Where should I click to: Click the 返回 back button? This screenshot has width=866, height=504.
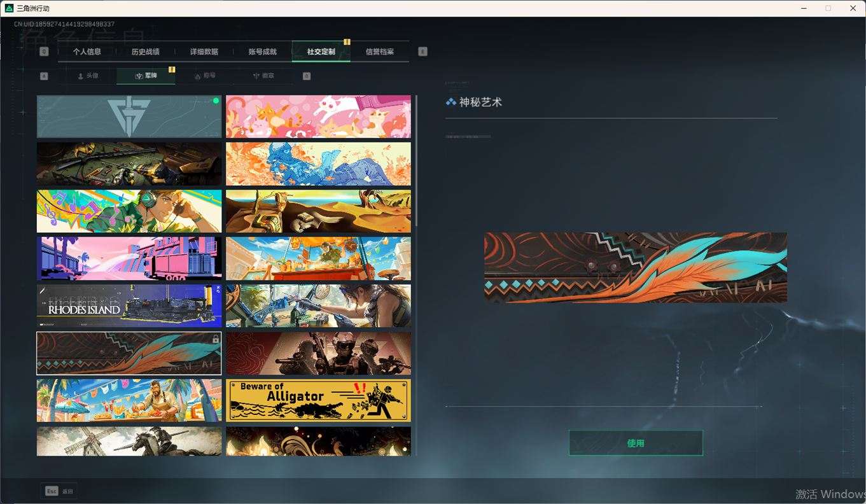[67, 491]
